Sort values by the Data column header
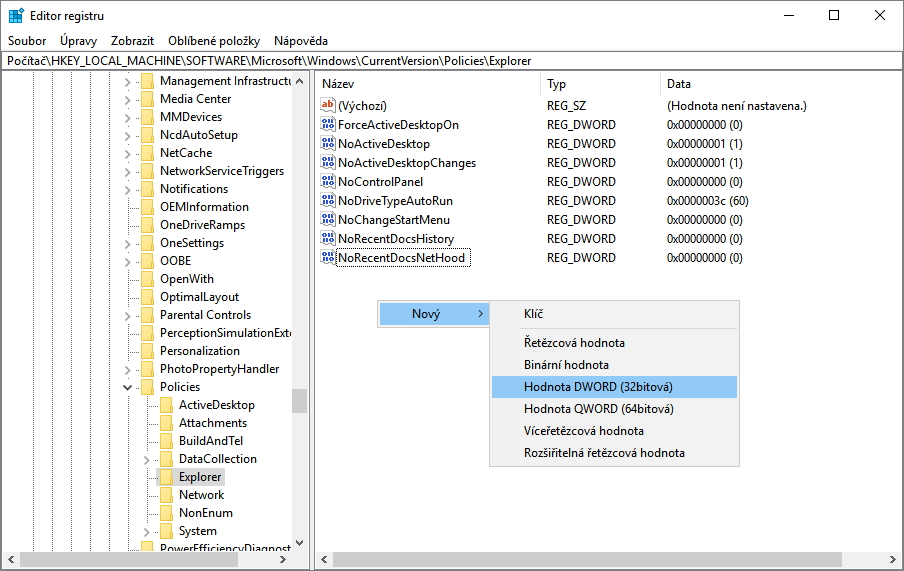 click(781, 84)
